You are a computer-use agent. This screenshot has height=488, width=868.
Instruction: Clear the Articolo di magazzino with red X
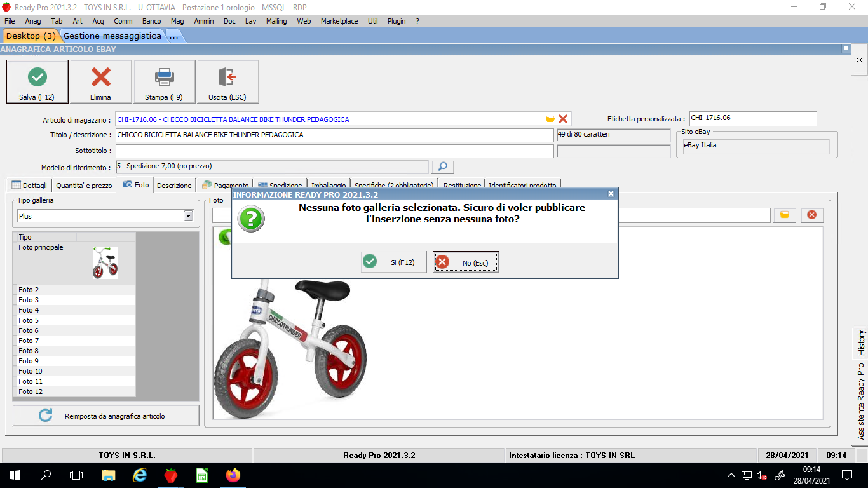coord(563,119)
